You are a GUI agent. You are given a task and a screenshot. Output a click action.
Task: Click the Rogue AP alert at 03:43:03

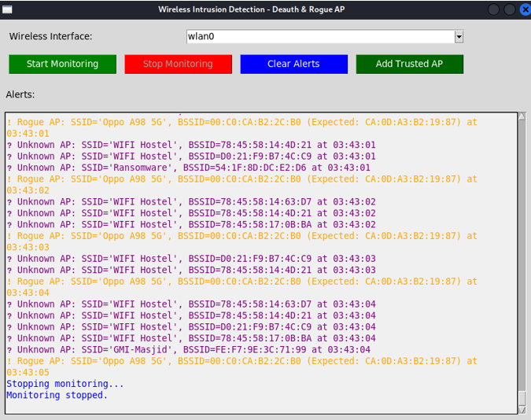pos(242,241)
